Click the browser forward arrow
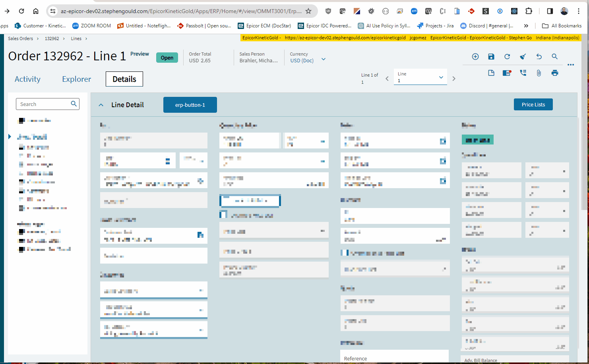Screen dimensions: 589x364 pyautogui.click(x=7, y=11)
